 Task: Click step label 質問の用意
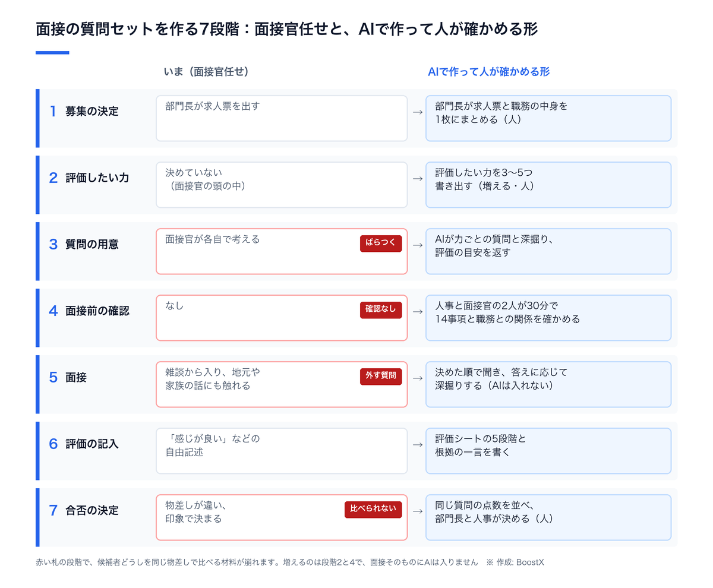pos(92,244)
